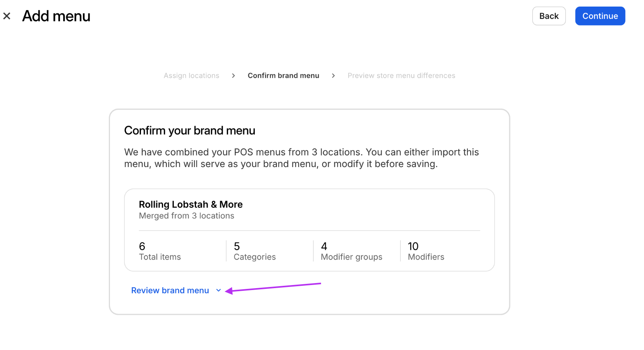Click the Back button
This screenshot has width=644, height=350.
[x=549, y=16]
